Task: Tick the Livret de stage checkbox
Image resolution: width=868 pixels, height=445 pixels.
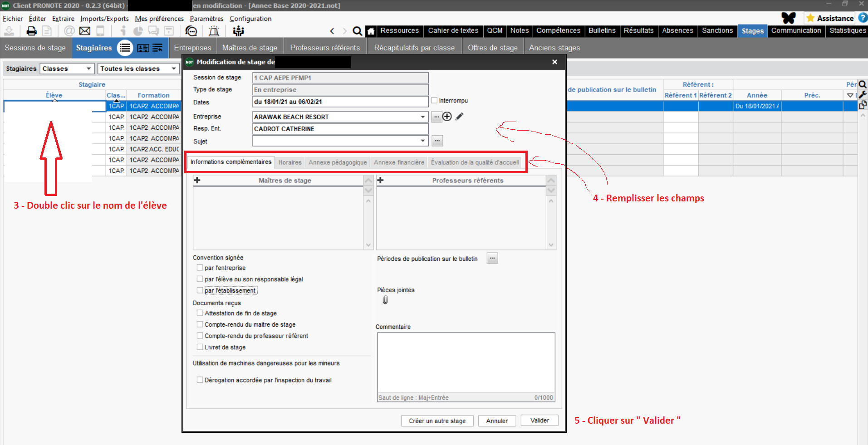Action: [x=200, y=347]
